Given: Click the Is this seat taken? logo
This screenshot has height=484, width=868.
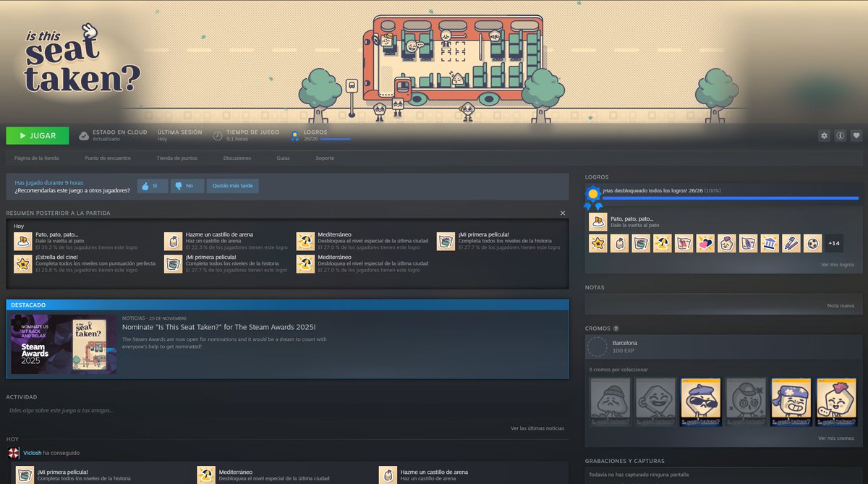Looking at the screenshot, I should point(82,59).
